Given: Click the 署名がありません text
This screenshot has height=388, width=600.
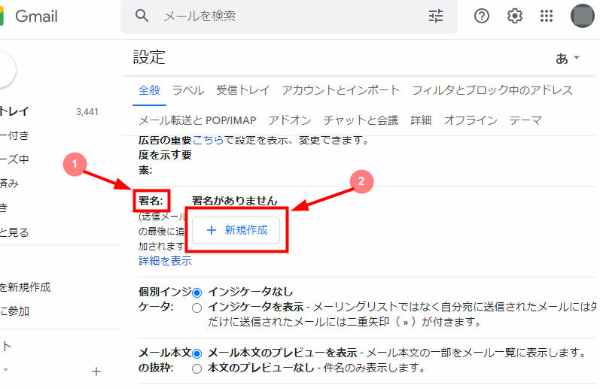Looking at the screenshot, I should point(235,201).
